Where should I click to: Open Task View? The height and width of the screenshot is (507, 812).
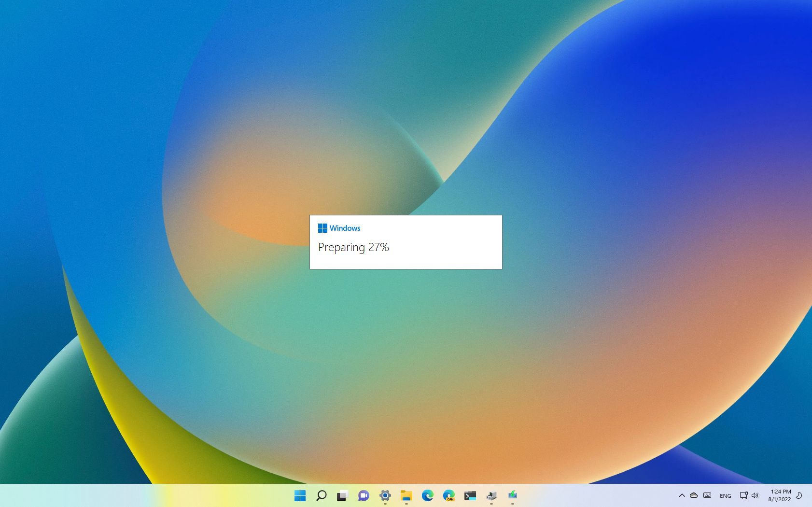[x=342, y=495]
